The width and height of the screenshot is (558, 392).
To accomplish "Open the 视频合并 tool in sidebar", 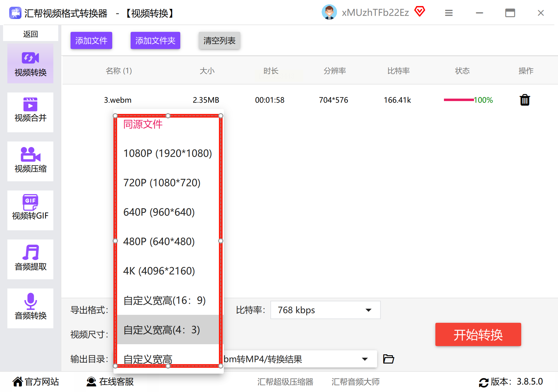I will [x=30, y=112].
